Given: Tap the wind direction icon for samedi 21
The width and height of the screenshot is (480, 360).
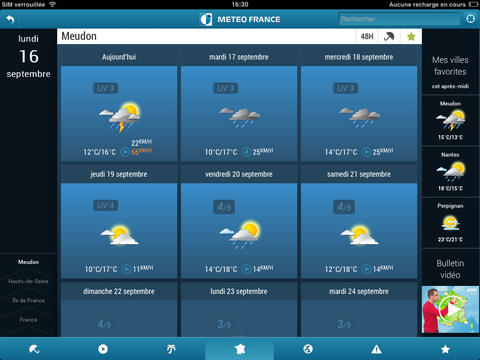Looking at the screenshot, I should coord(366,269).
